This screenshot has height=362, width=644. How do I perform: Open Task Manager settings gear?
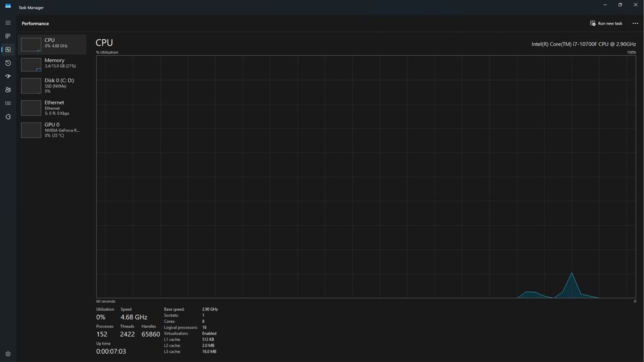point(8,354)
